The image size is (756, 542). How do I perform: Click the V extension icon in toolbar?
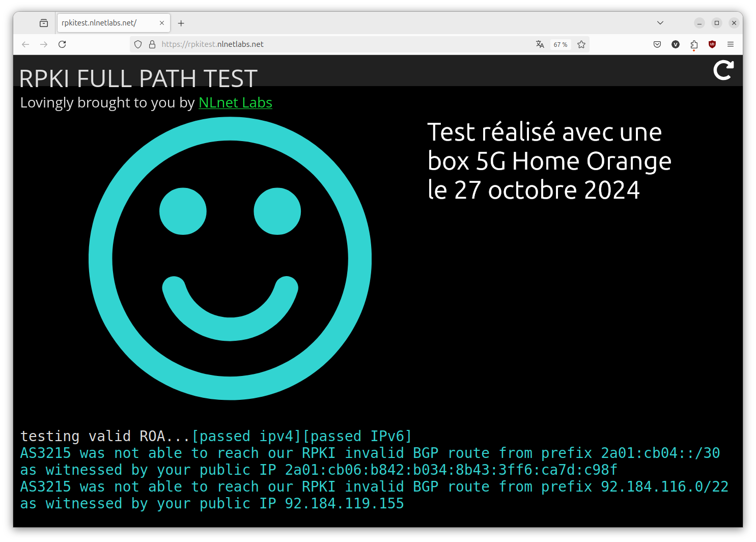[x=676, y=44]
